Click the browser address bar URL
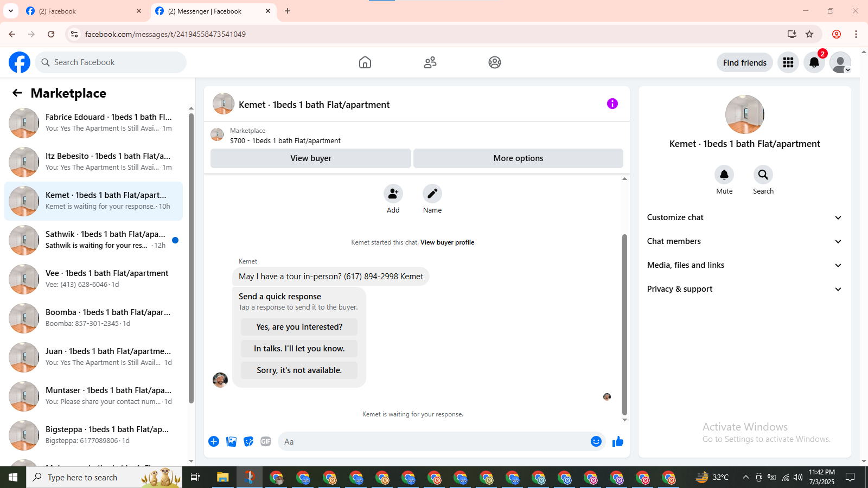868x488 pixels. 165,34
